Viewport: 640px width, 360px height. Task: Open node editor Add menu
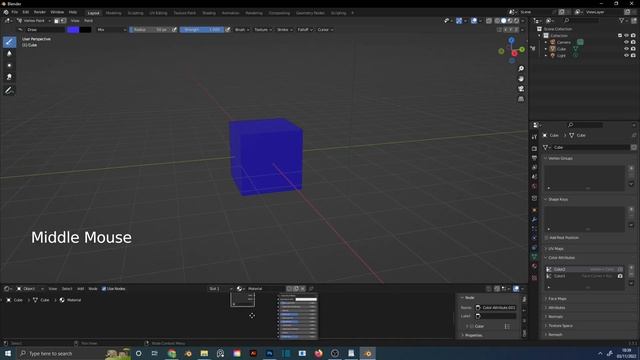click(80, 289)
